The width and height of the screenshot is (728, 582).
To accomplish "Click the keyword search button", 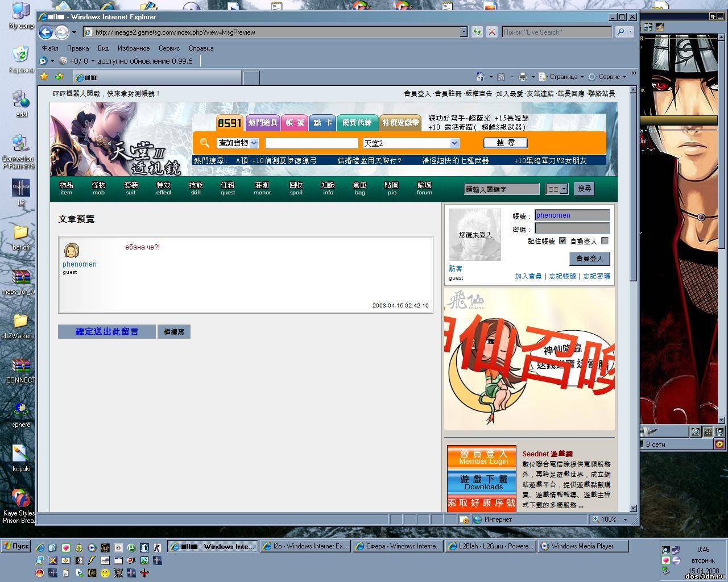I will pos(585,189).
